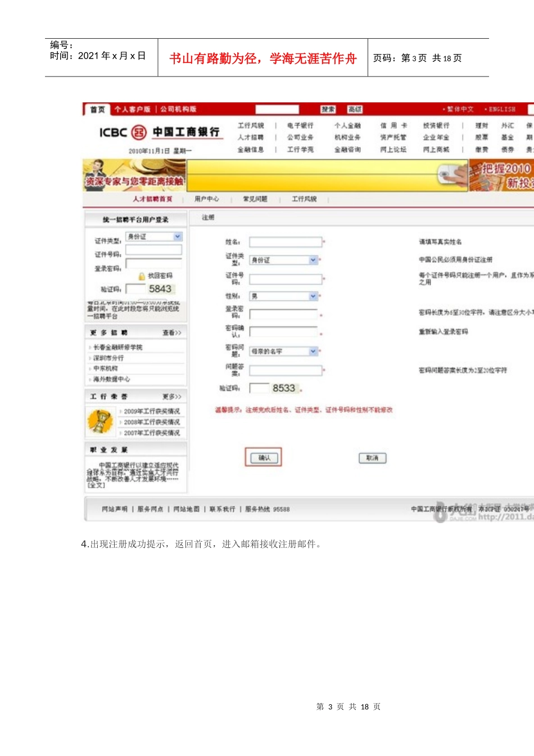Click [全文] in 职业发展
This screenshot has width=534, height=756.
(96, 485)
